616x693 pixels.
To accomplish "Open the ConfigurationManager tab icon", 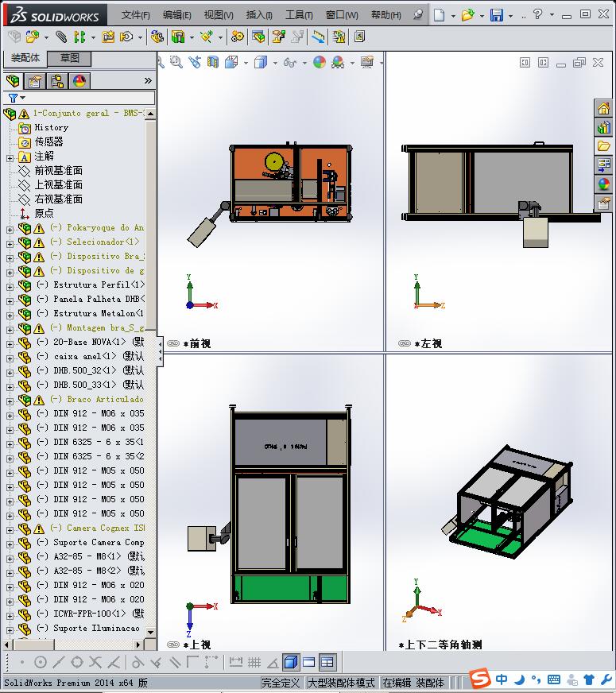I will point(57,81).
